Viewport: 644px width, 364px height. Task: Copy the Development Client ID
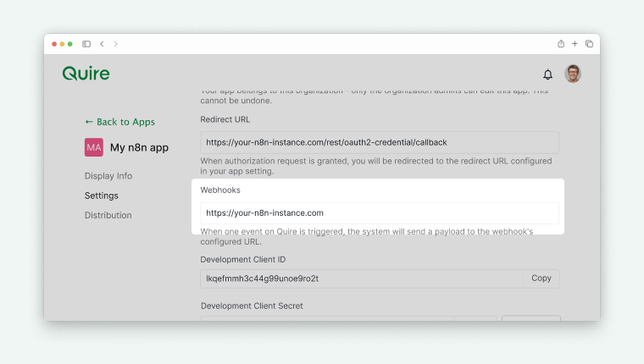[541, 279]
